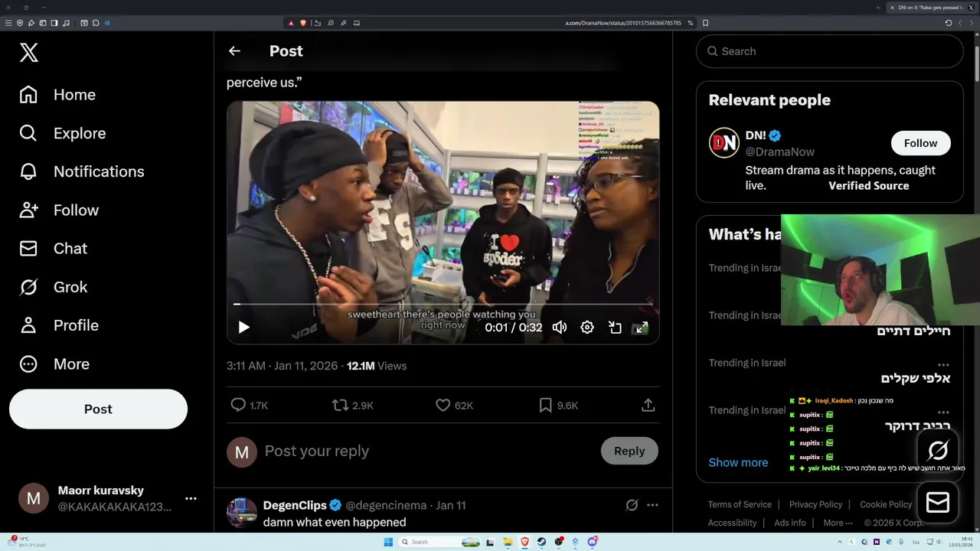Go to Explore
The image size is (980, 551).
point(63,133)
